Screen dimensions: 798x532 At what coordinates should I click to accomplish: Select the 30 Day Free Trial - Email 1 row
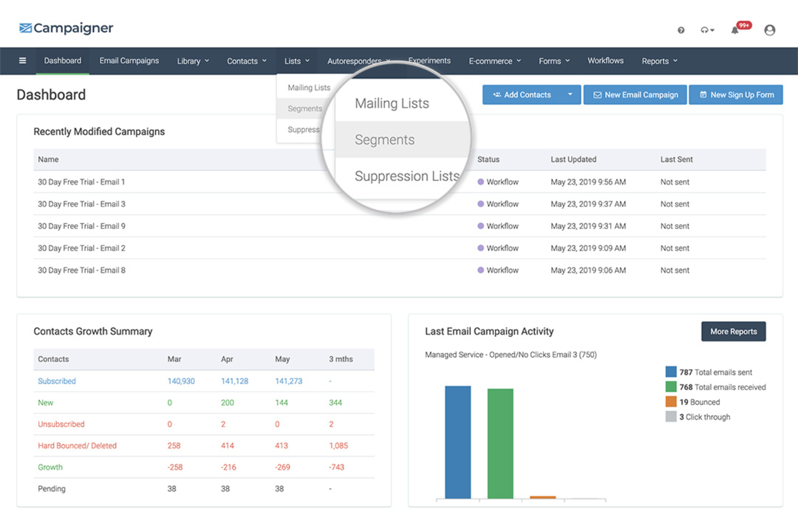[x=81, y=182]
